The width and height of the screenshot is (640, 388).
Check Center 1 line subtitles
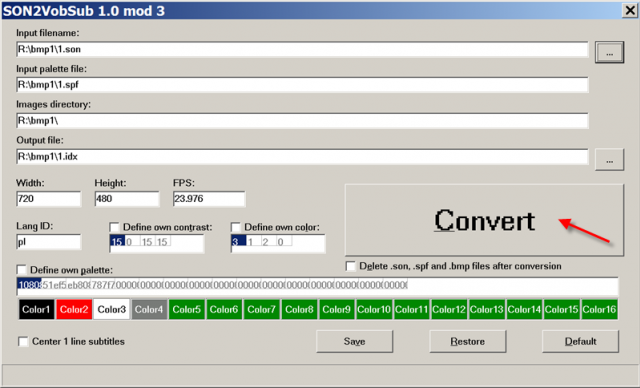23,341
